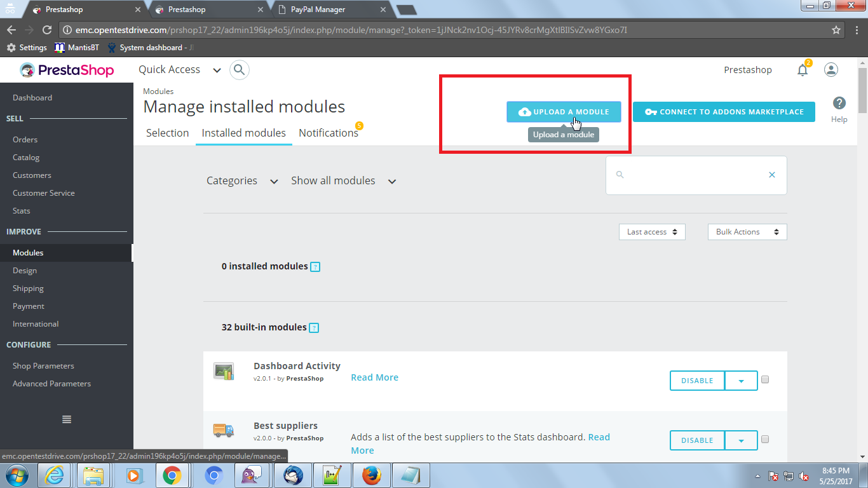Open the System dashboard bookmark
868x488 pixels.
[151, 48]
